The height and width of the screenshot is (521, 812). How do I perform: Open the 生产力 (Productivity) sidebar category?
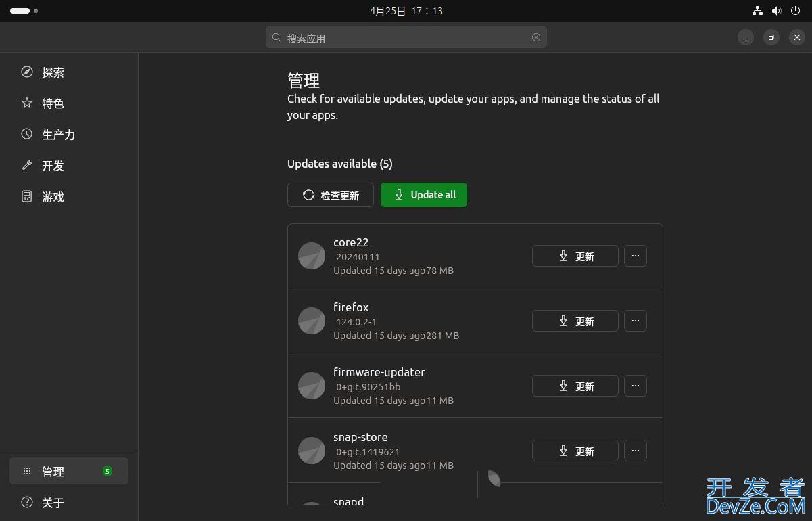tap(69, 135)
